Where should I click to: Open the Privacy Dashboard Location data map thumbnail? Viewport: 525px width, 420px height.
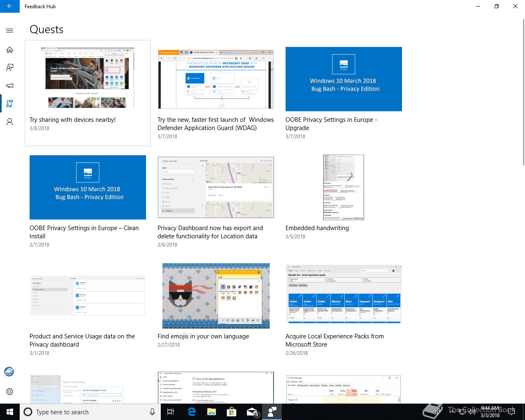(x=216, y=187)
